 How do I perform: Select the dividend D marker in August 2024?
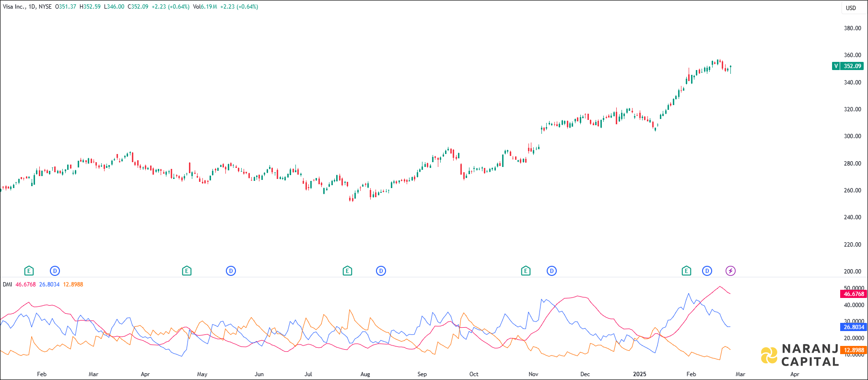pyautogui.click(x=381, y=271)
